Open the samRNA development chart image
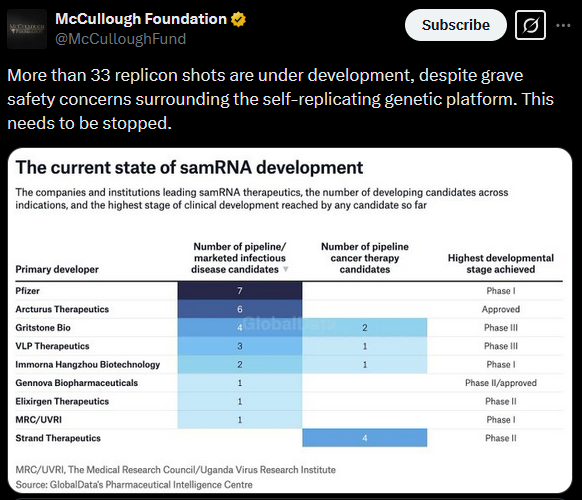 coord(290,320)
